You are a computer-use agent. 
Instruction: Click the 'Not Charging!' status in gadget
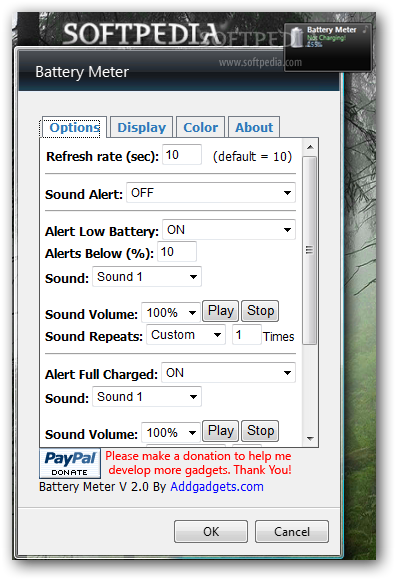click(x=326, y=38)
